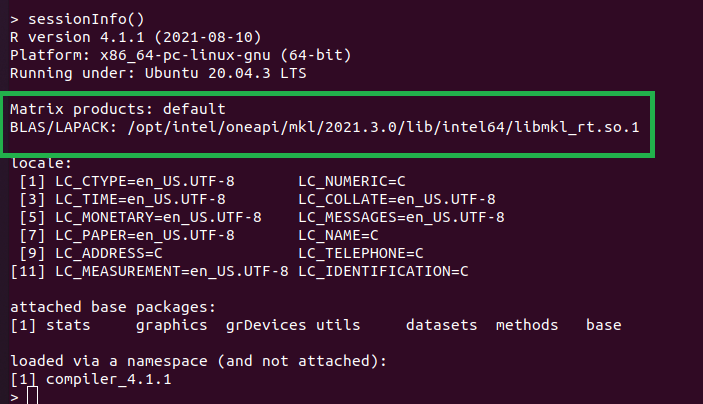Click the LC_MONETARY=en_US.UTF-8 entry
Image resolution: width=703 pixels, height=404 pixels.
coord(157,217)
